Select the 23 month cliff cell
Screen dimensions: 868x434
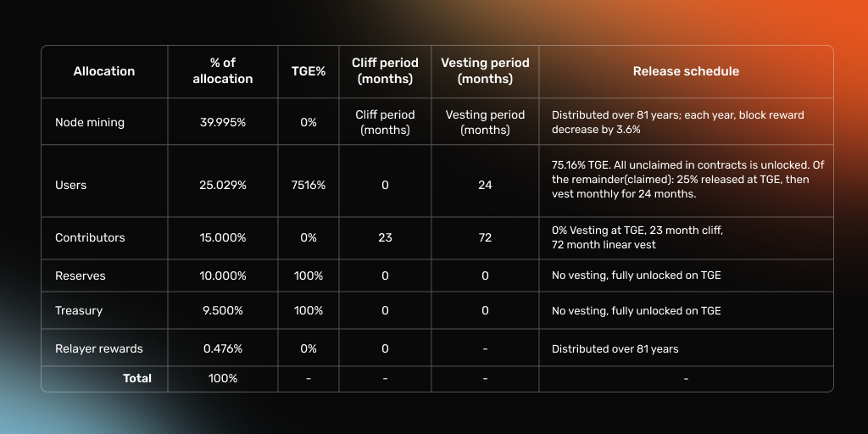[385, 237]
